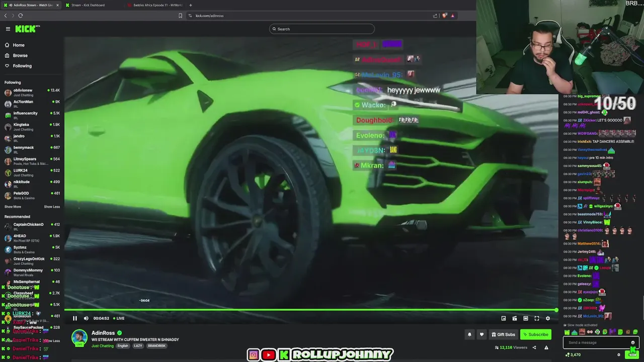Image resolution: width=644 pixels, height=362 pixels.
Task: Click the LIVE indicator in player
Action: click(118, 318)
